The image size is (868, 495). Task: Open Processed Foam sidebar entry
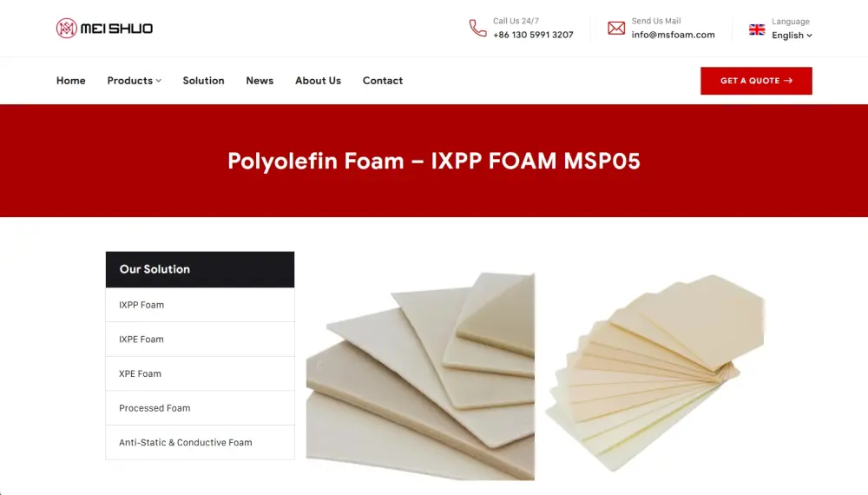(200, 407)
